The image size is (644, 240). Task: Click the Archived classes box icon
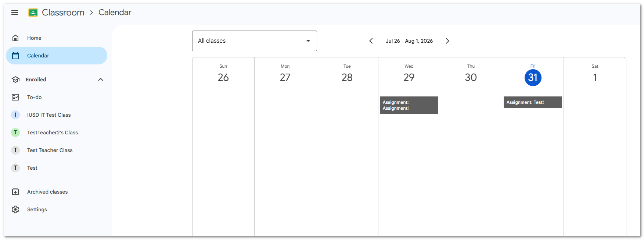[15, 192]
